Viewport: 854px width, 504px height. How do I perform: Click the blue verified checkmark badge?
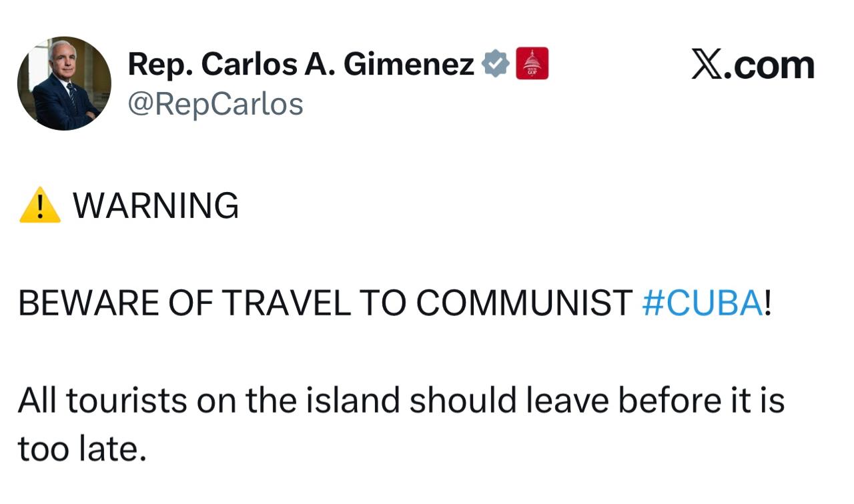click(495, 64)
